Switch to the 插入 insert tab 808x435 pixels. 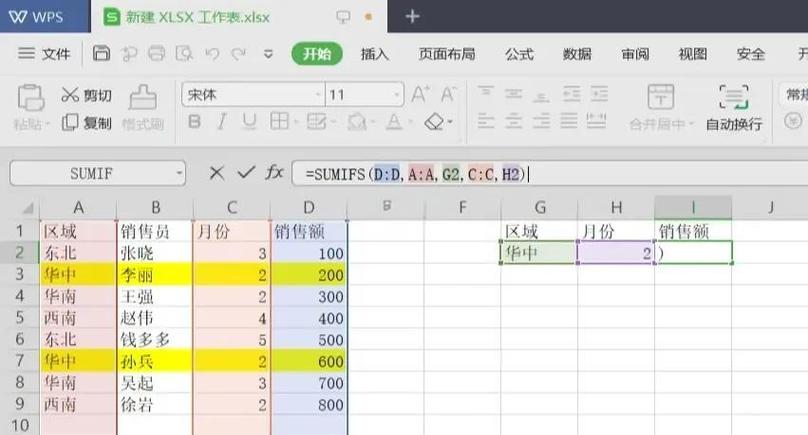[x=375, y=54]
